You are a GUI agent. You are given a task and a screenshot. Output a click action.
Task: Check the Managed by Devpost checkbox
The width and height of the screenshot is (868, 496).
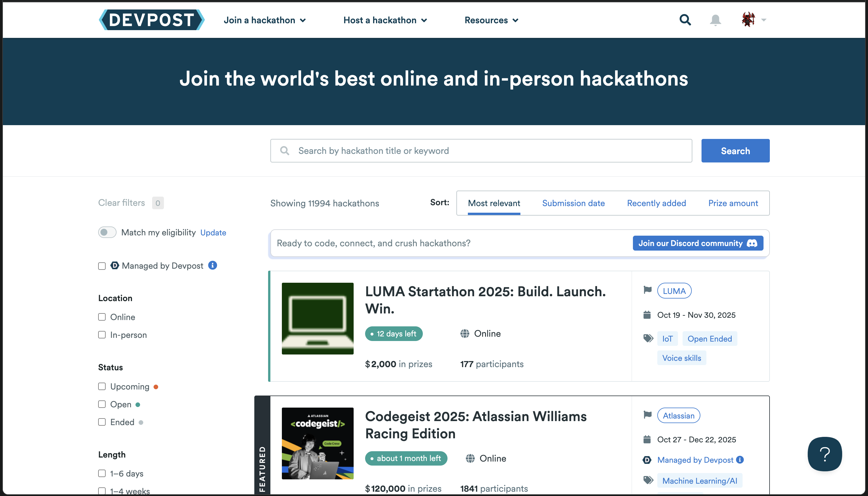[102, 266]
